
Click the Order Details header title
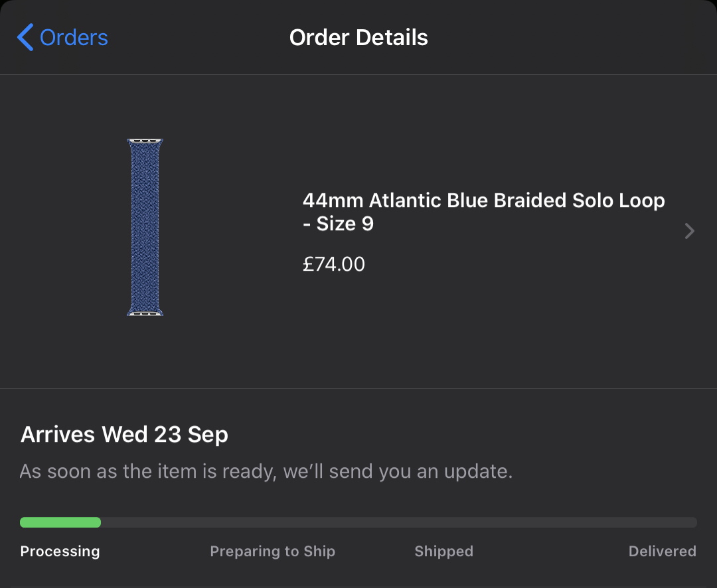[x=358, y=37]
